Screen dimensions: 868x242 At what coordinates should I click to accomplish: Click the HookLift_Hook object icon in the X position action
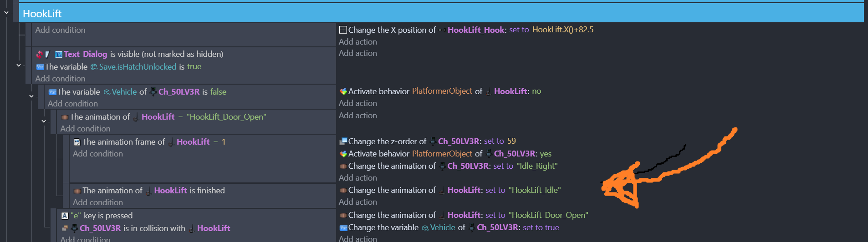(x=442, y=30)
